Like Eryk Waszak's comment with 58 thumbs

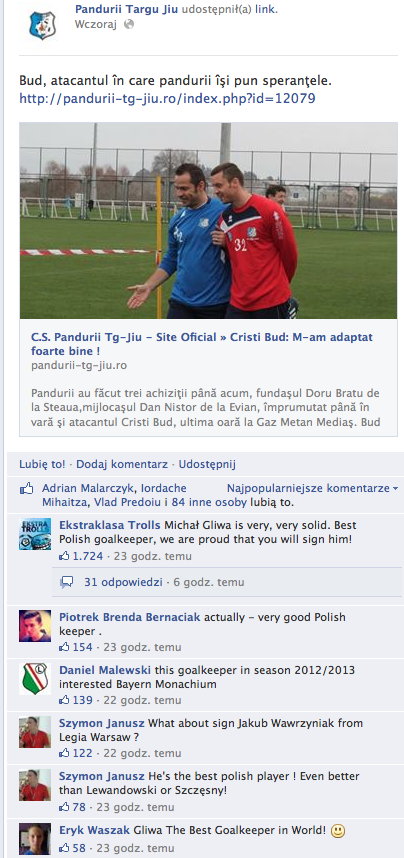(65, 848)
